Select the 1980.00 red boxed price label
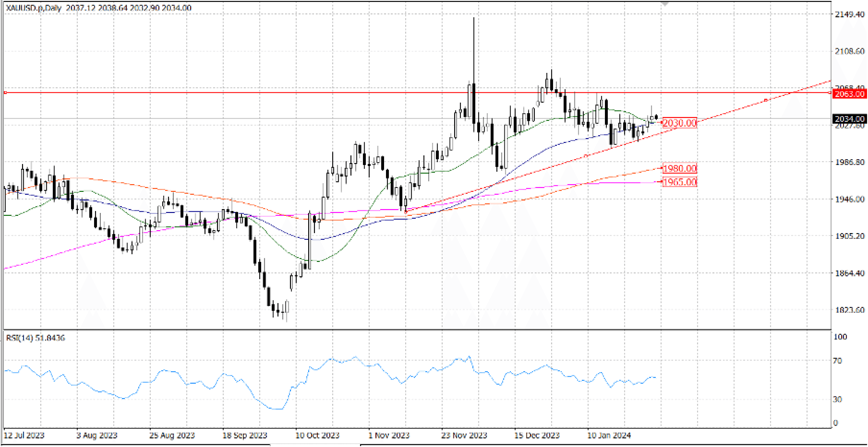 click(679, 168)
